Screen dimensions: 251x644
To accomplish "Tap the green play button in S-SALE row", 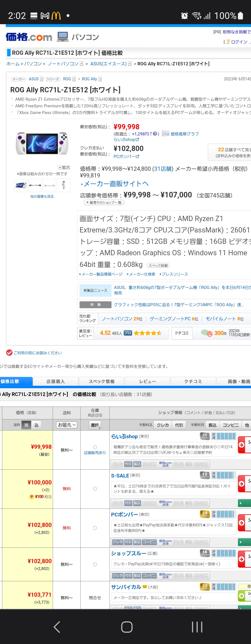I will click(x=244, y=503).
